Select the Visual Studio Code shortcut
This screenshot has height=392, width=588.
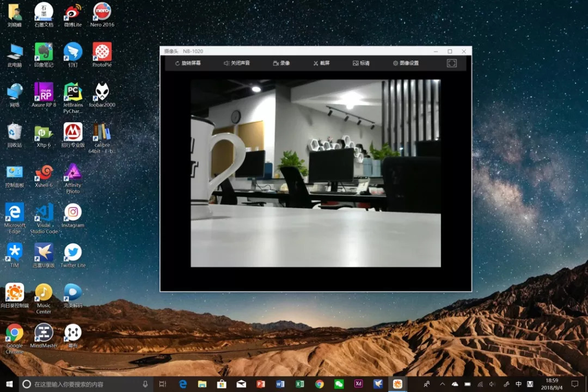coord(44,212)
